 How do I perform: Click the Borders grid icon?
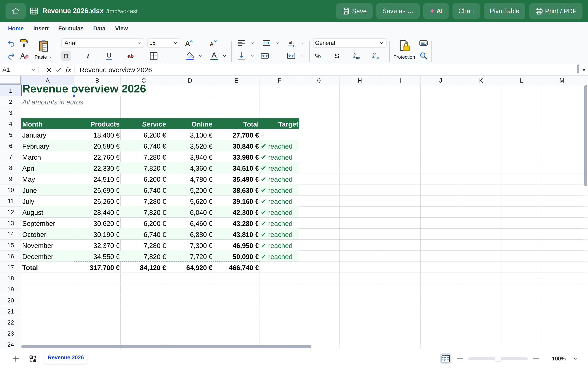tap(154, 56)
